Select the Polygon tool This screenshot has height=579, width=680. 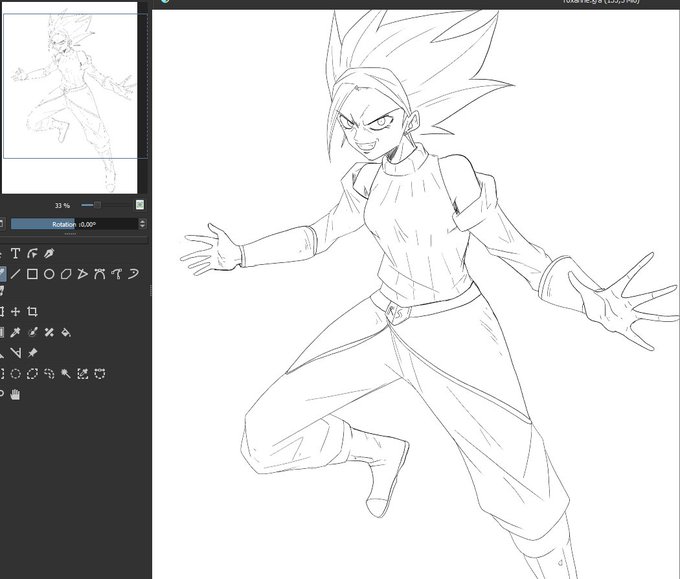(x=66, y=274)
